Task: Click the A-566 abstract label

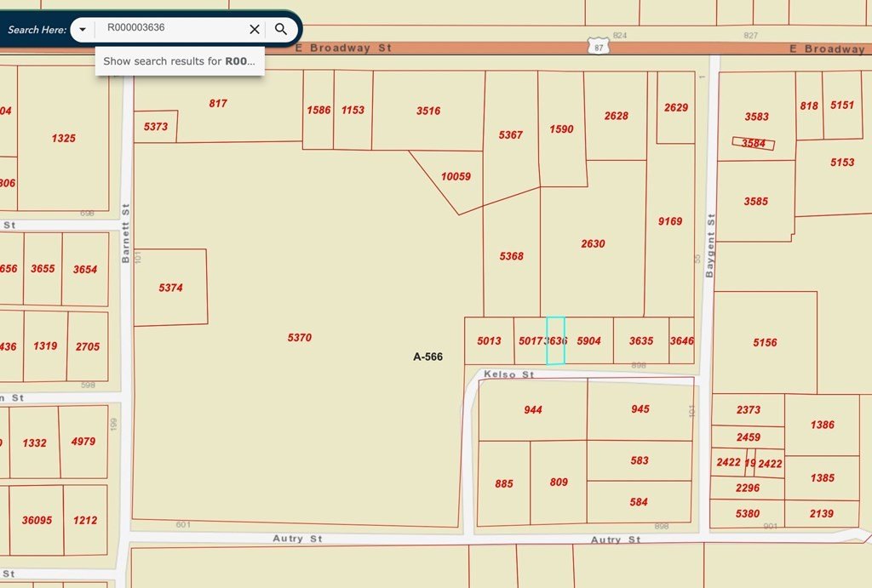Action: 427,357
